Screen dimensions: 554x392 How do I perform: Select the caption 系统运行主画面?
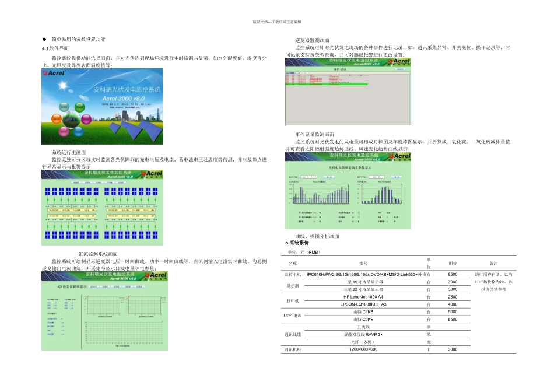point(69,152)
